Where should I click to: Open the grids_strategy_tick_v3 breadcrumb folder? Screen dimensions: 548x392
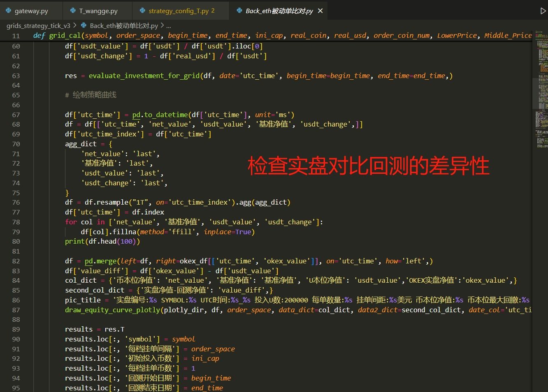[x=38, y=25]
